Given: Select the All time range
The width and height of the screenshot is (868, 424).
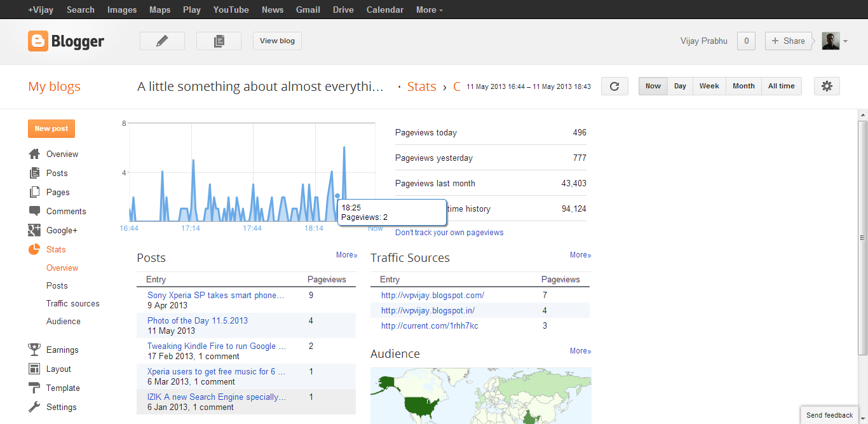Looking at the screenshot, I should tap(782, 86).
